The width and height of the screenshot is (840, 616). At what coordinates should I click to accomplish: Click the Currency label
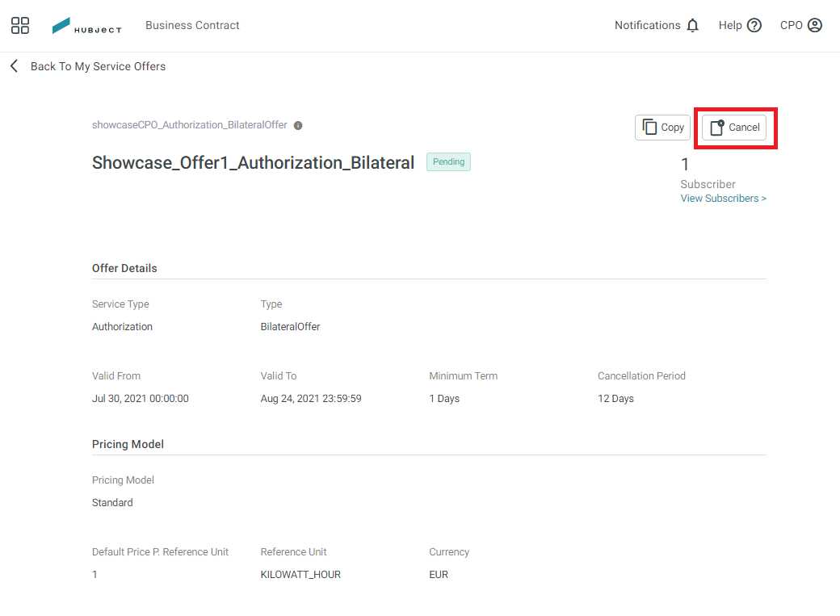coord(449,551)
